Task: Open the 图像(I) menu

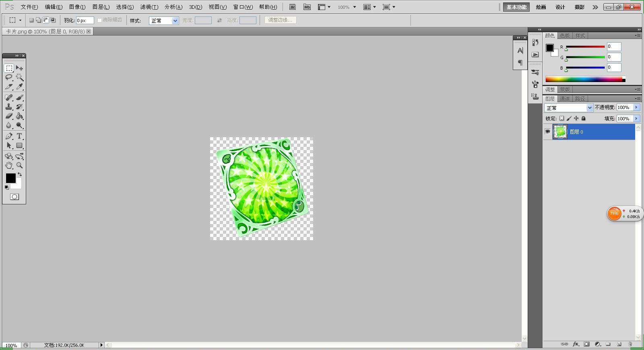Action: [77, 7]
